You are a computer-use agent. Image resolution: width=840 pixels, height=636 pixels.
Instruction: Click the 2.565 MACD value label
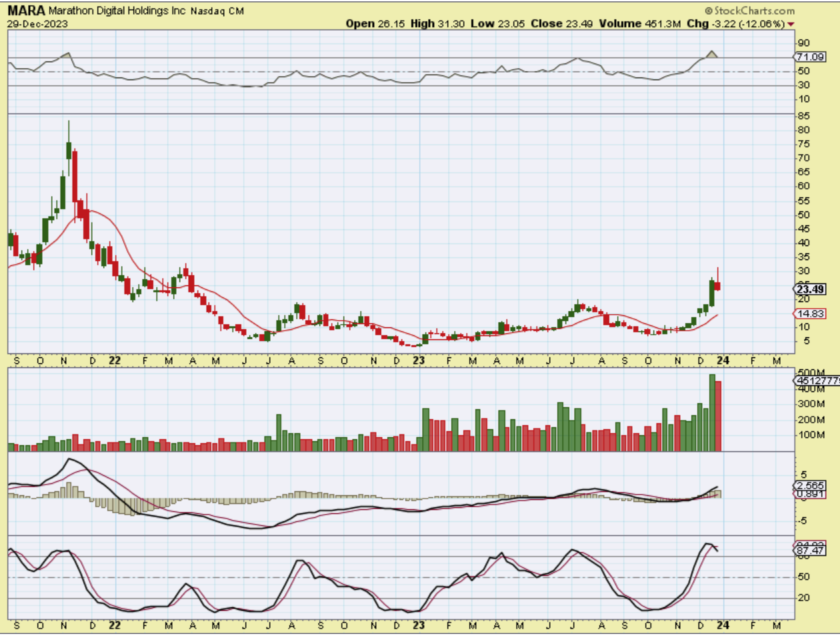[x=811, y=485]
